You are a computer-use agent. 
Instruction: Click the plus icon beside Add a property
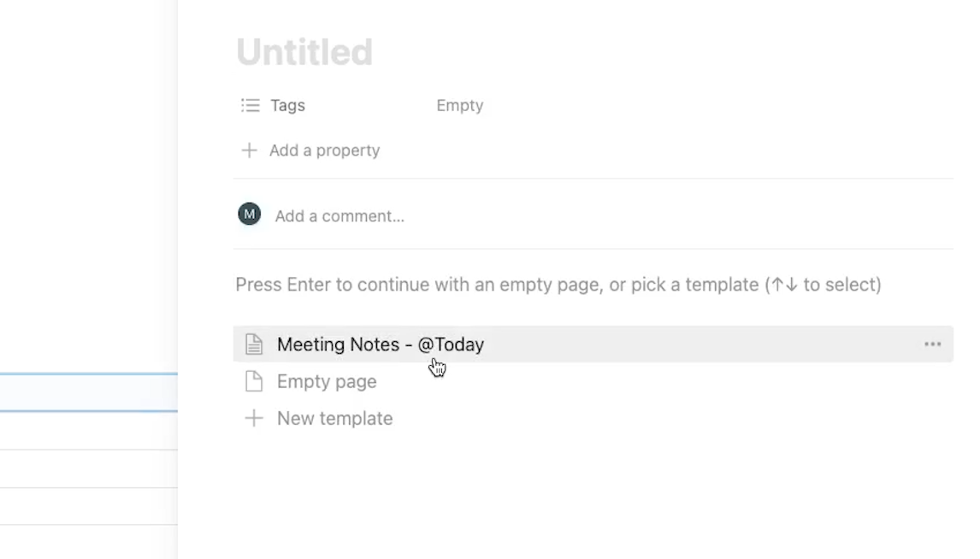tap(250, 150)
